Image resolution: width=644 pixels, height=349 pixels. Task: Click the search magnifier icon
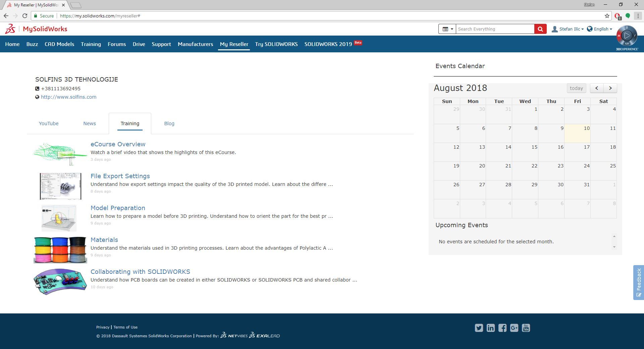tap(540, 29)
